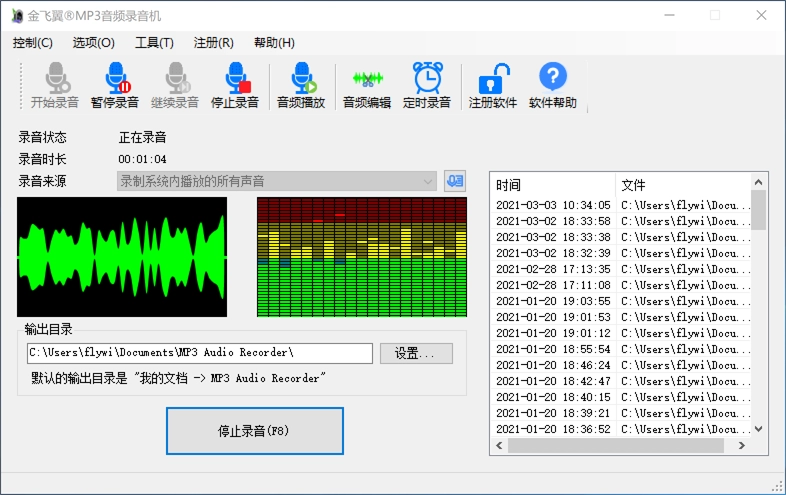Select recording 2021-03-03 10:34:05
The width and height of the screenshot is (786, 495).
click(x=621, y=205)
